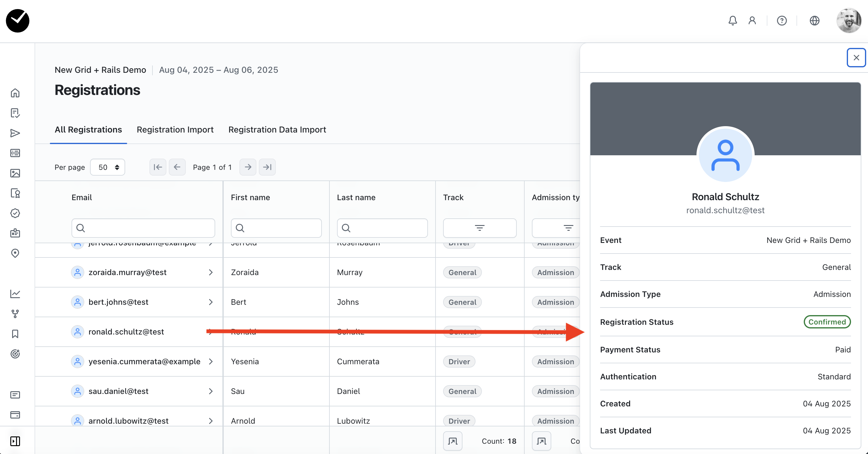Click the location pin icon in sidebar
Viewport: 868px width, 454px height.
(x=15, y=253)
